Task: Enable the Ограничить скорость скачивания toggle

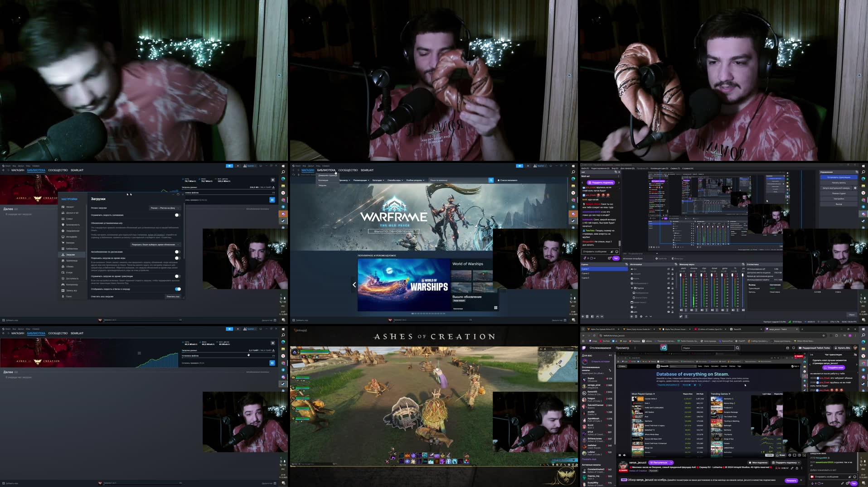Action: [177, 215]
